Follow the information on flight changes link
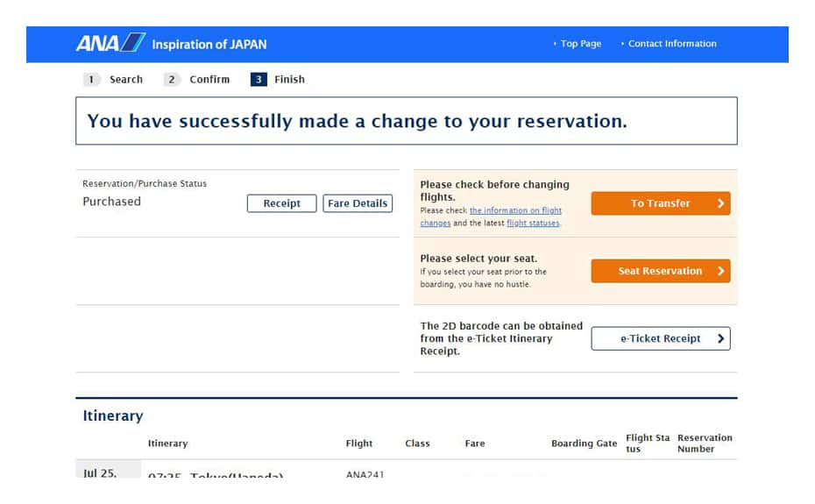 click(515, 211)
